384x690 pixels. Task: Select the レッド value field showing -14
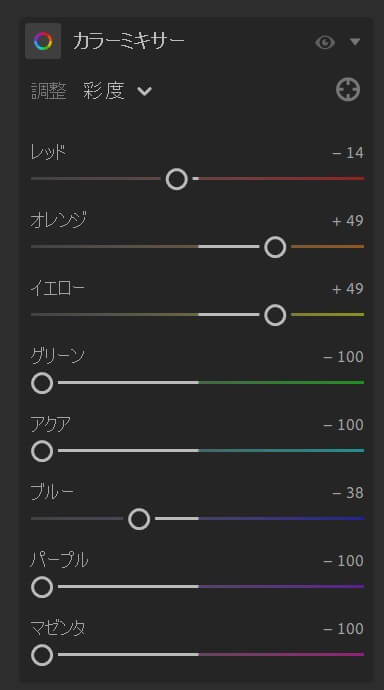point(348,153)
